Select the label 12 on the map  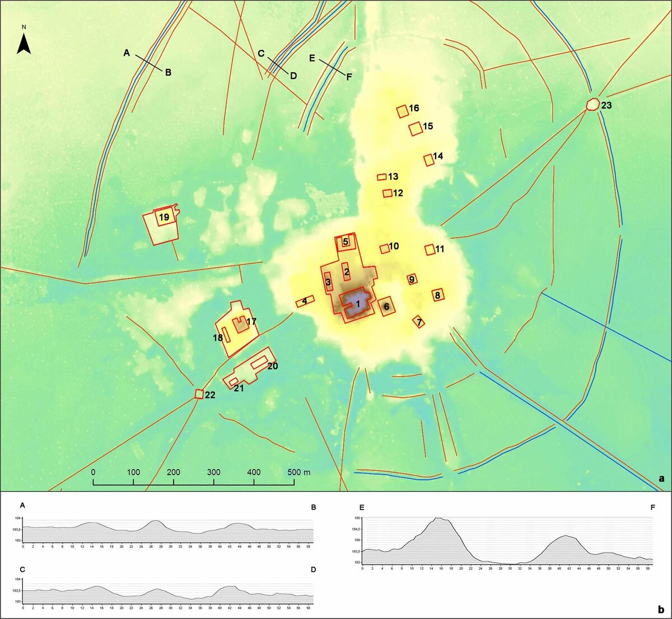point(398,193)
